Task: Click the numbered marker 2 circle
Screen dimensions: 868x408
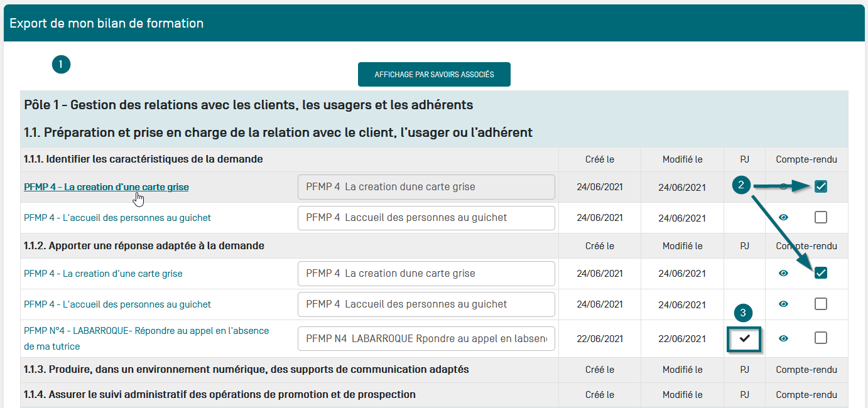Action: pyautogui.click(x=742, y=185)
